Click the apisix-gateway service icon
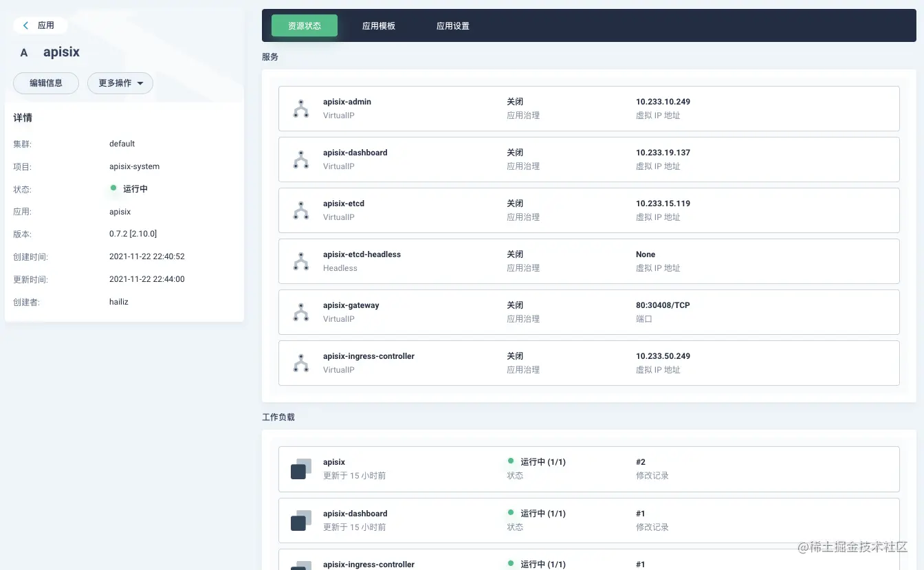The width and height of the screenshot is (924, 570). point(300,312)
